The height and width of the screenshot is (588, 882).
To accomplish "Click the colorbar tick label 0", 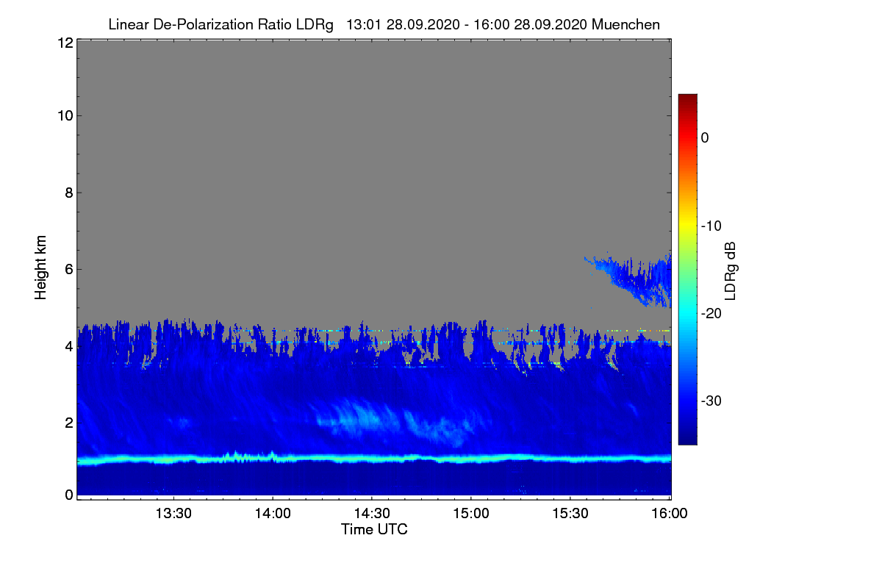I will point(706,137).
